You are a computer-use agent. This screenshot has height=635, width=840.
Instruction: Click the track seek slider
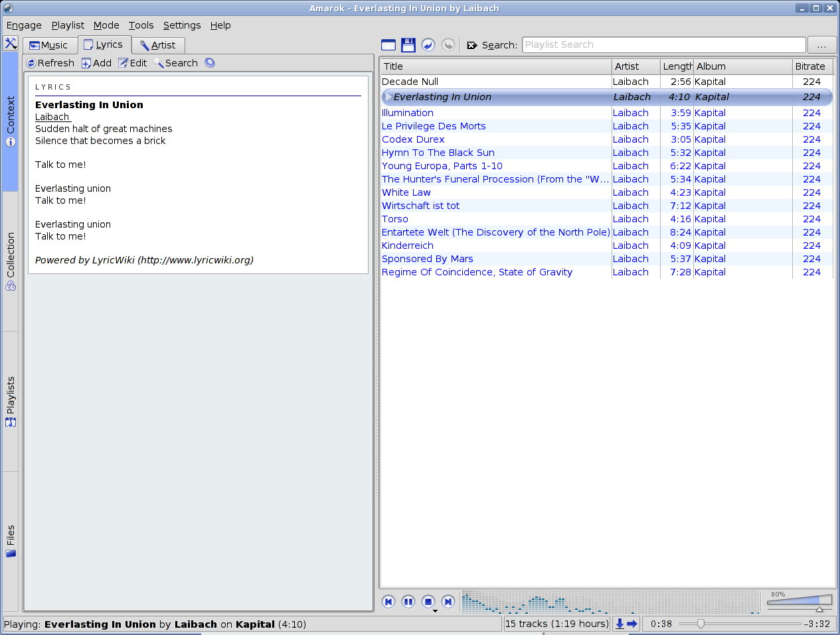pos(740,624)
